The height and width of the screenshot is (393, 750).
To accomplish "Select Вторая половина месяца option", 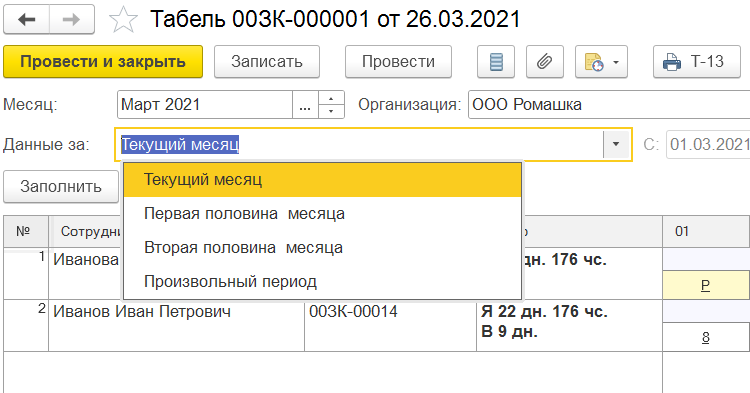I will (322, 248).
